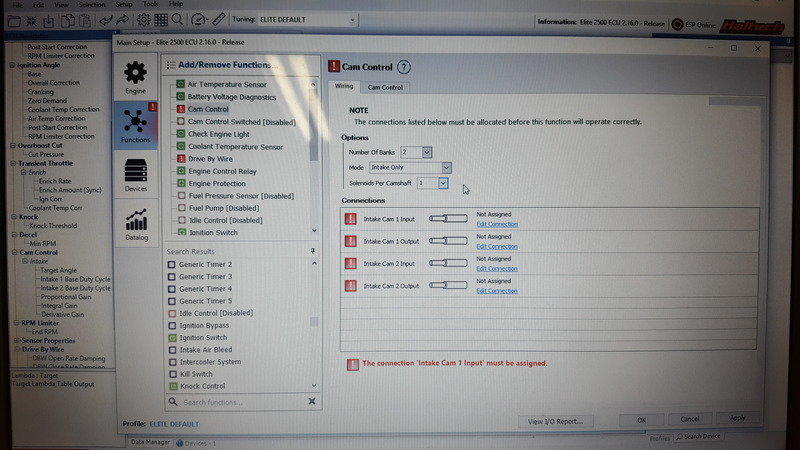
Task: Click the View I/O Report button
Action: [x=555, y=421]
